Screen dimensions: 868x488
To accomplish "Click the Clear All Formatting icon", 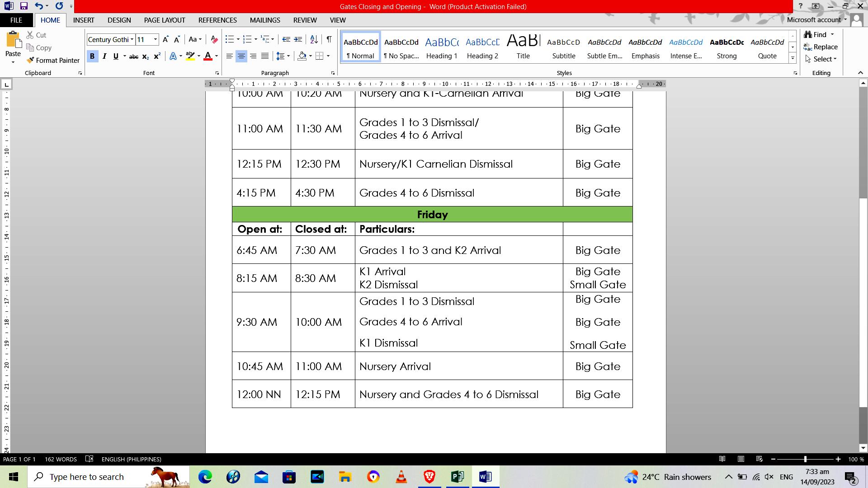I will tap(214, 40).
